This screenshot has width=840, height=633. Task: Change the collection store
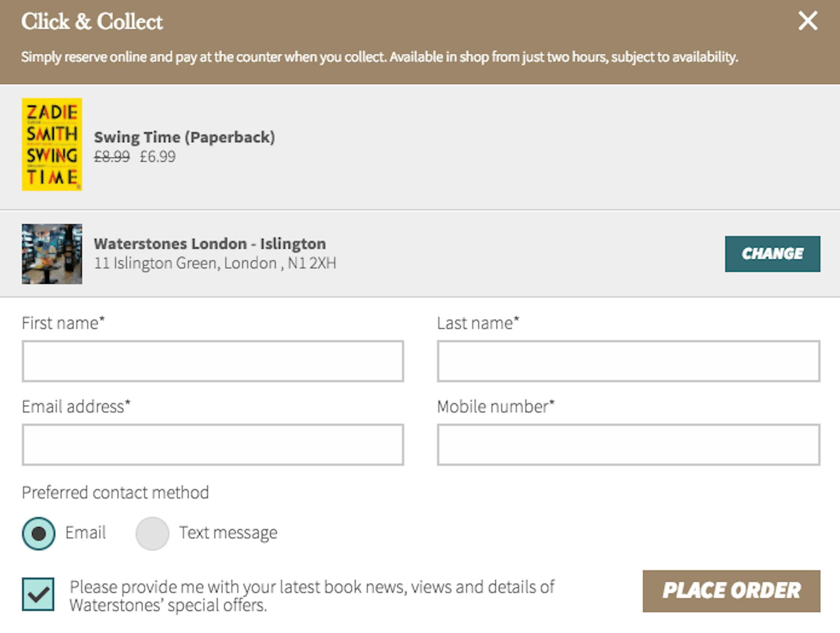click(772, 254)
